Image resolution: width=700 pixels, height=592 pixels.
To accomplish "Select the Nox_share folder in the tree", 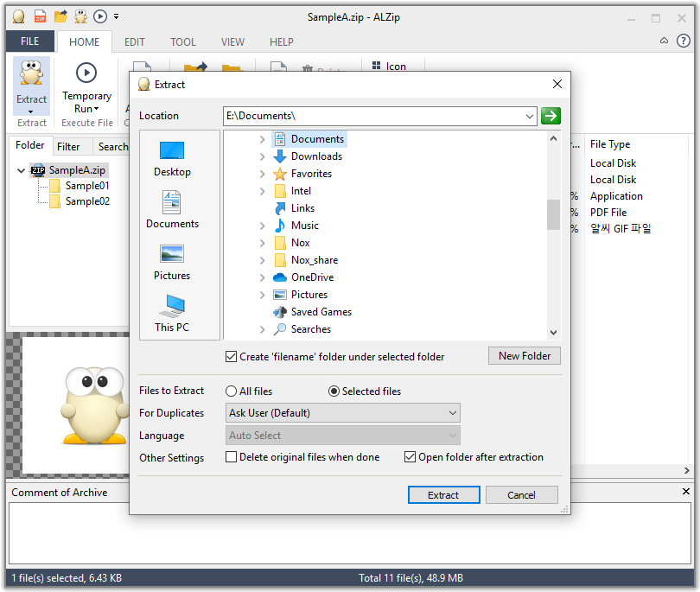I will coord(306,260).
